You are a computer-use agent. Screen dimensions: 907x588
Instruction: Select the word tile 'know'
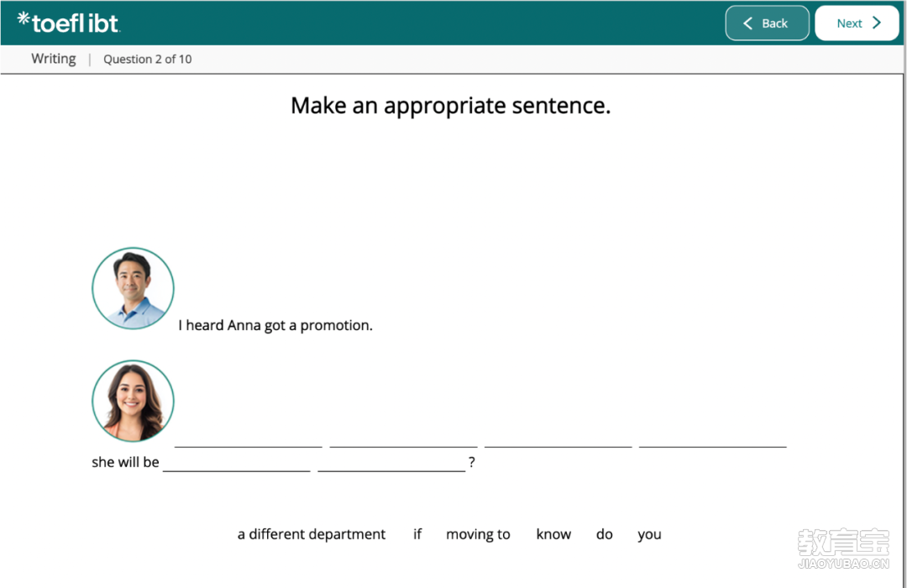[553, 534]
